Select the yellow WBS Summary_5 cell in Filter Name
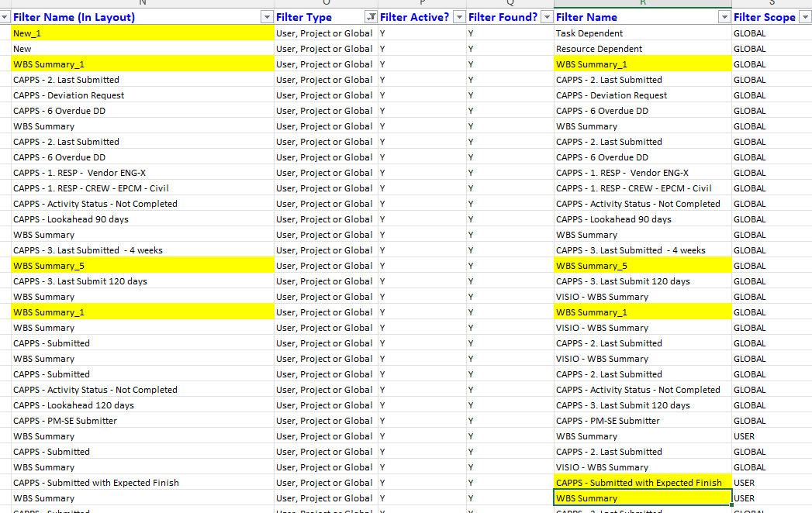 click(642, 266)
